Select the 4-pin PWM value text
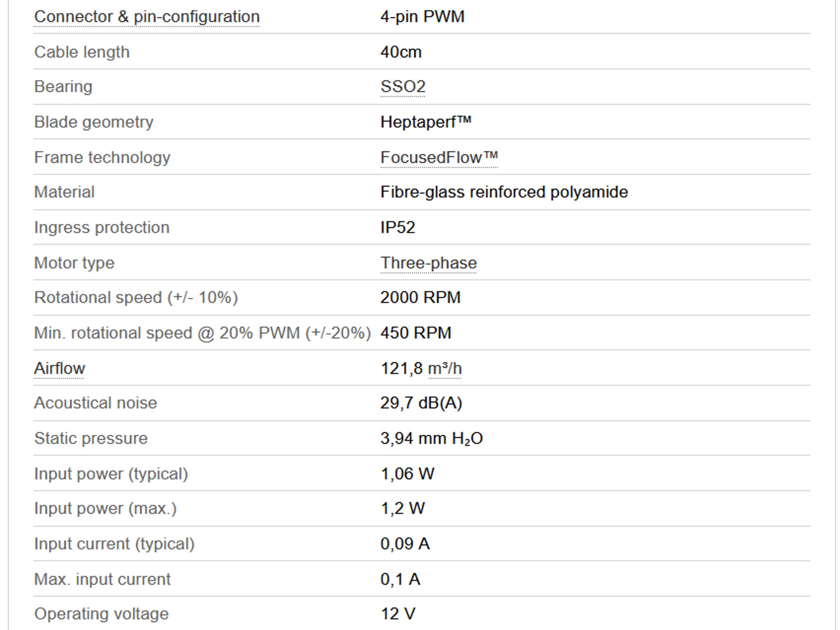This screenshot has width=840, height=630. (x=422, y=17)
